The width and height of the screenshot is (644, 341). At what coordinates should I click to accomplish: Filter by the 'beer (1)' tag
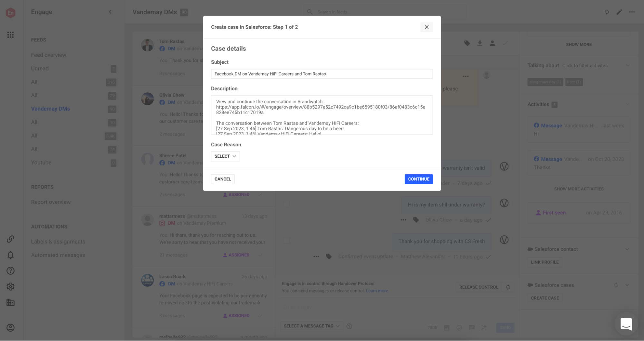(x=574, y=82)
